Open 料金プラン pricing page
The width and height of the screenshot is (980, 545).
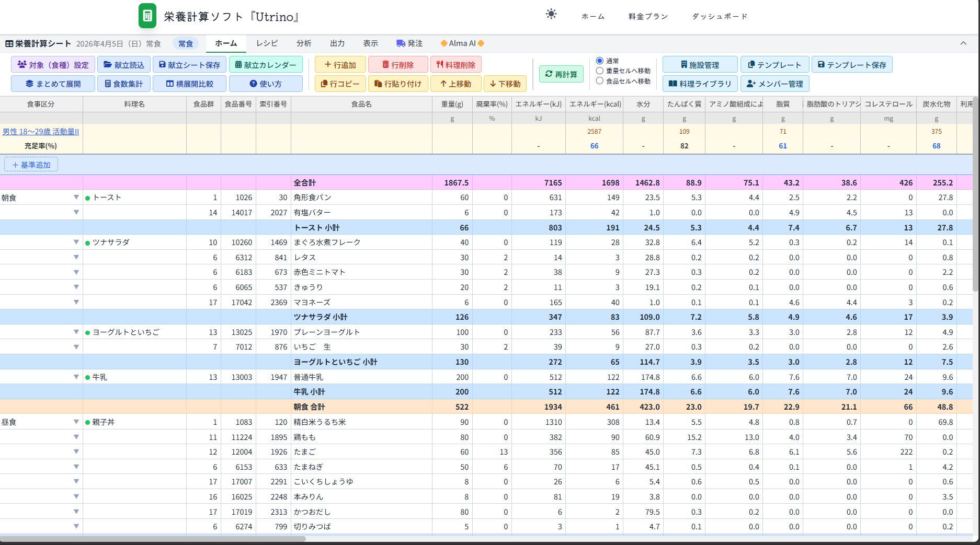pyautogui.click(x=648, y=16)
